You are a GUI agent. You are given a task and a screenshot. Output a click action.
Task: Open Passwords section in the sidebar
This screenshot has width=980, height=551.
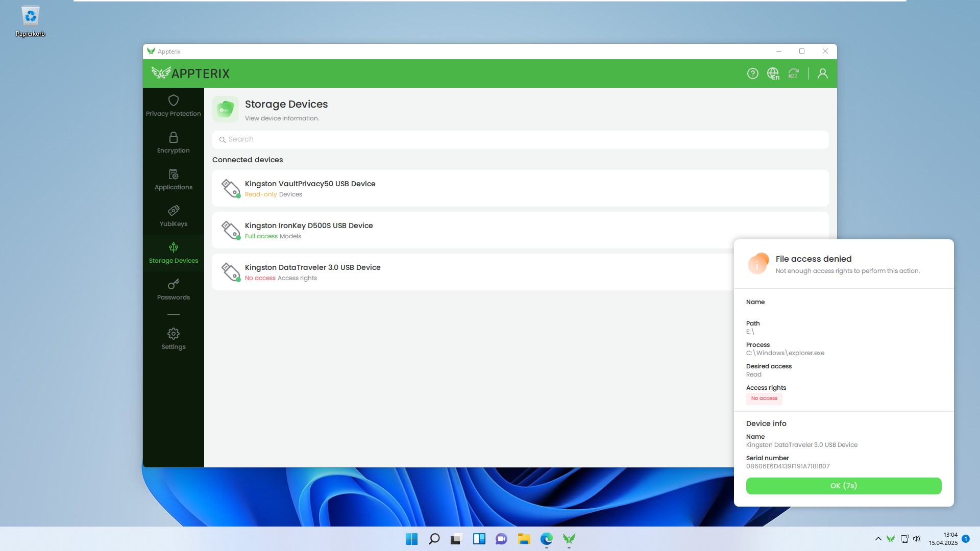(x=173, y=290)
